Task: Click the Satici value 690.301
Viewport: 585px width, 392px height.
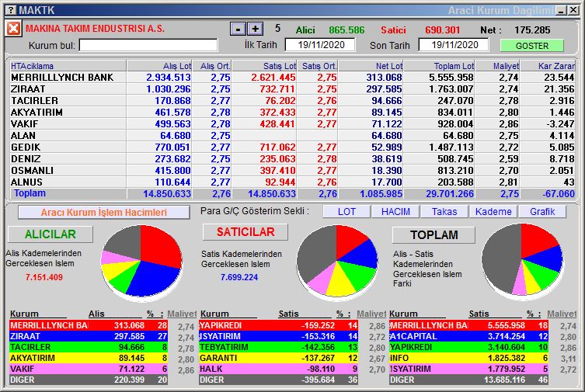Action: click(443, 29)
